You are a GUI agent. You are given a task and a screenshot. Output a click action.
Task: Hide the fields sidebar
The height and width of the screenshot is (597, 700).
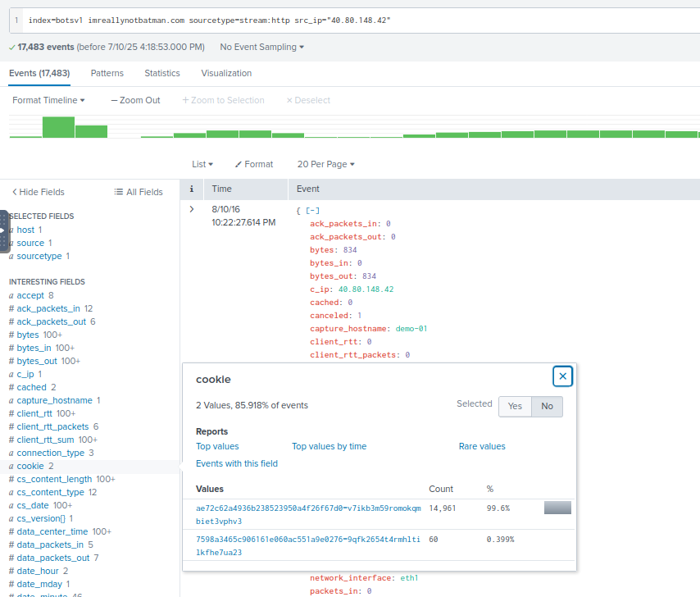click(x=39, y=192)
